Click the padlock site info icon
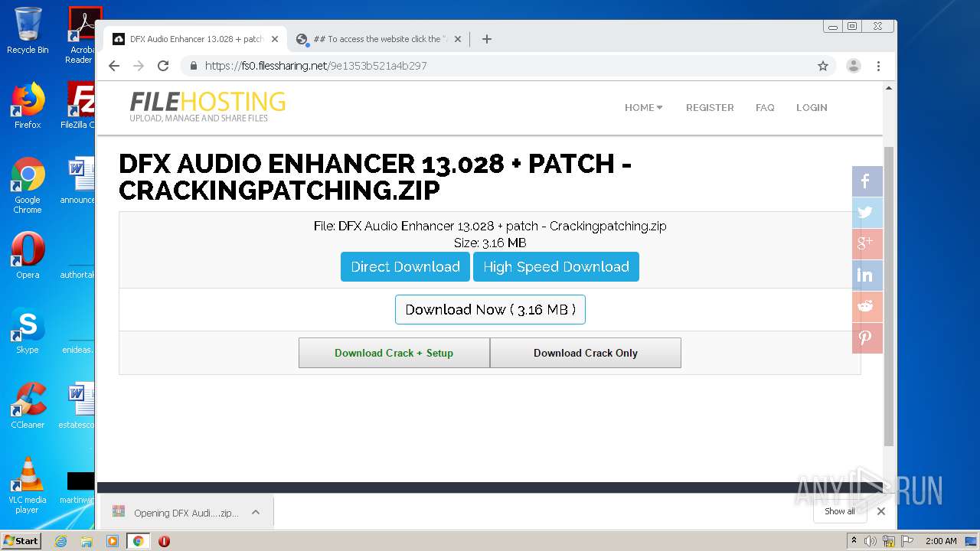The width and height of the screenshot is (980, 551). pyautogui.click(x=194, y=66)
